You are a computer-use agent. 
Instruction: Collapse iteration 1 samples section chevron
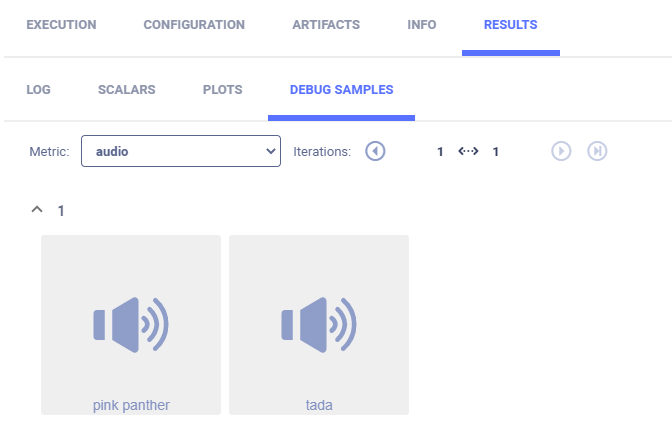click(x=37, y=210)
